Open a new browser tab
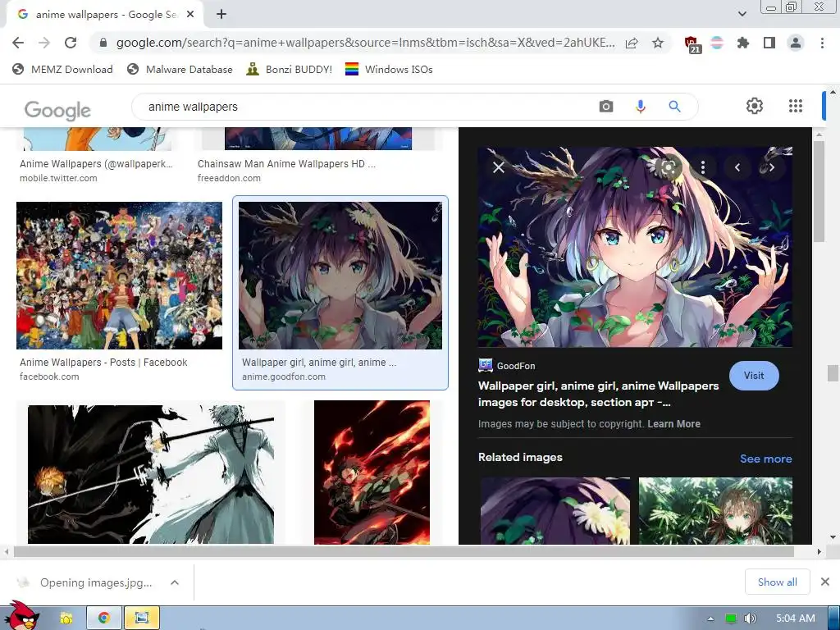 click(221, 15)
